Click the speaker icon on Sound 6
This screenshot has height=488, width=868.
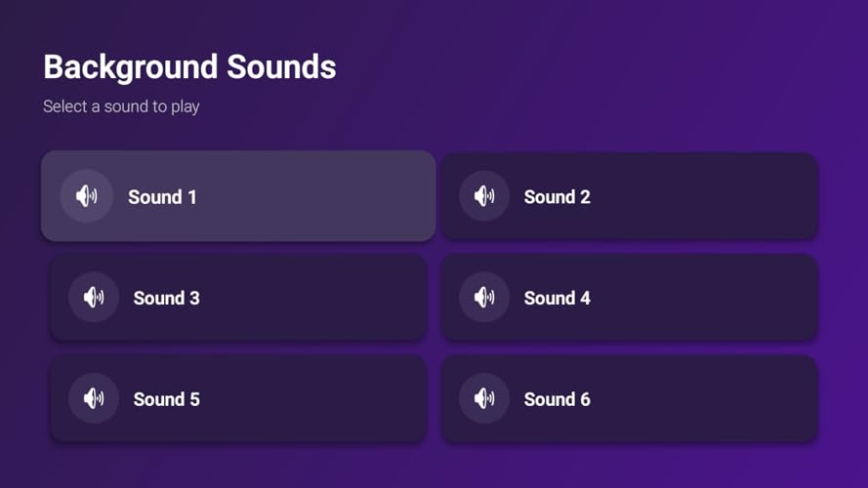click(484, 398)
